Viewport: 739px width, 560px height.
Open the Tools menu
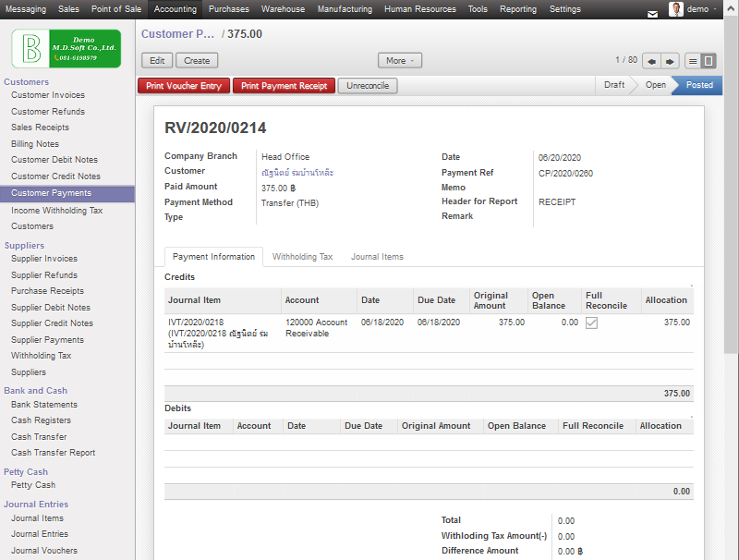[478, 9]
